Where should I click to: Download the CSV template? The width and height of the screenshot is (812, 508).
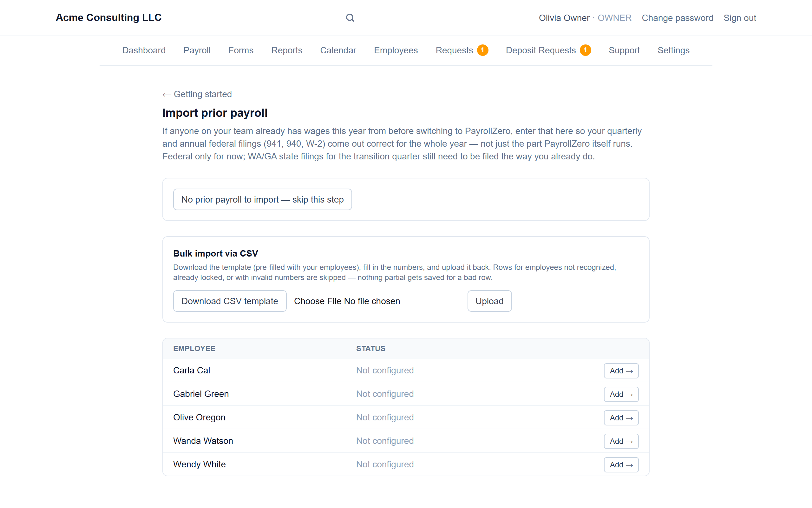(230, 301)
